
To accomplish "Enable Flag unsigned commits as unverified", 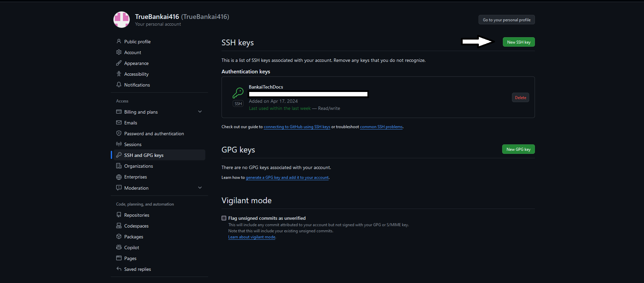I will 224,218.
